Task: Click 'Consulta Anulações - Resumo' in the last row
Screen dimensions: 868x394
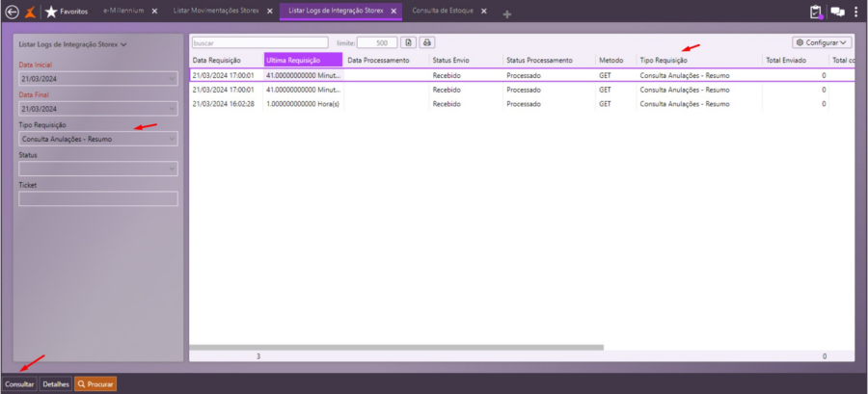Action: coord(685,104)
